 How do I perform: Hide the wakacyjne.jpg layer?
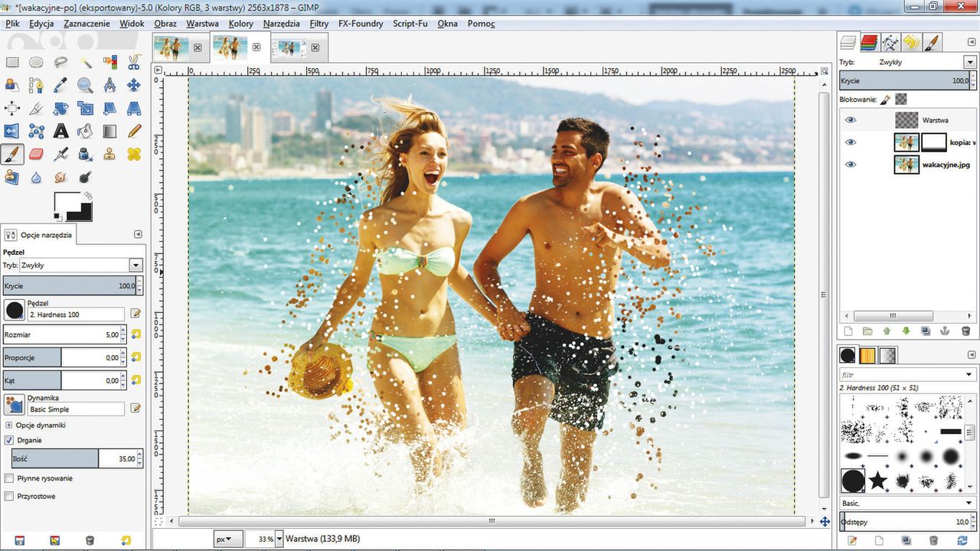850,165
